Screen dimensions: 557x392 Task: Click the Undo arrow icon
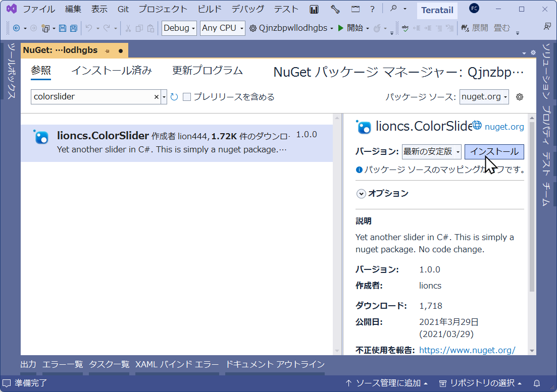tap(89, 28)
